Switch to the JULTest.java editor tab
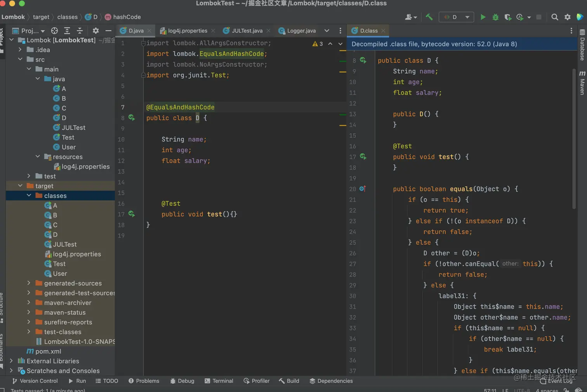Screen dimensions: 587x392 [247, 31]
